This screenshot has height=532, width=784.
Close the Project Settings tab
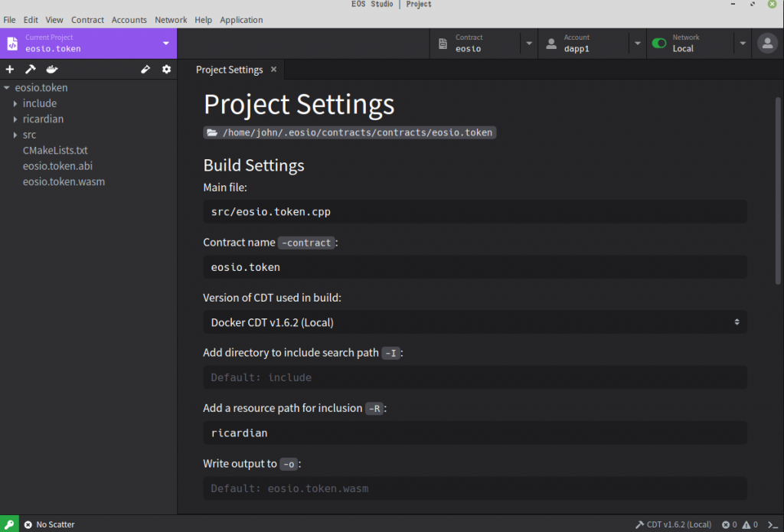tap(273, 70)
